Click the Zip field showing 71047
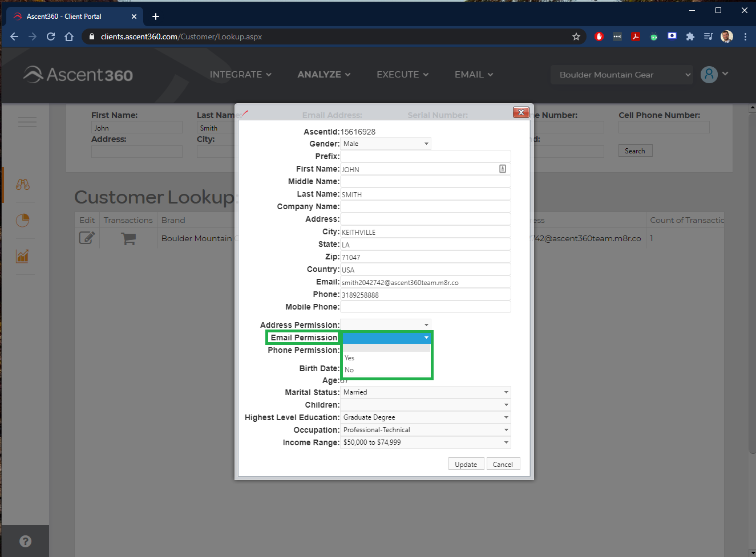Image resolution: width=756 pixels, height=557 pixels. click(x=426, y=257)
